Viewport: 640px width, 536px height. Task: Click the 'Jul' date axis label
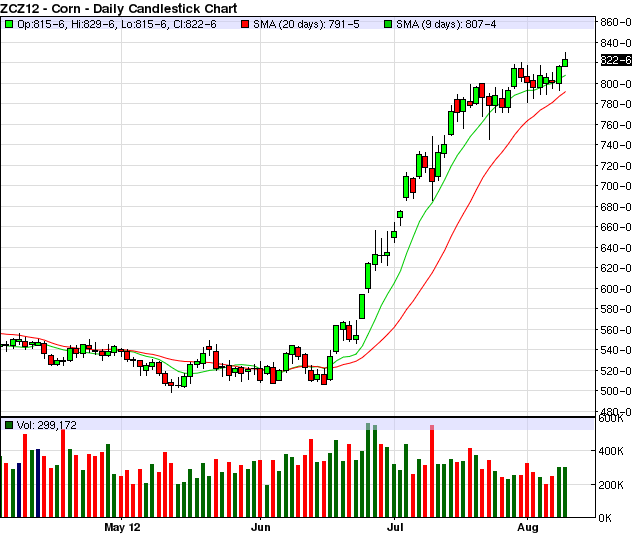(x=395, y=527)
